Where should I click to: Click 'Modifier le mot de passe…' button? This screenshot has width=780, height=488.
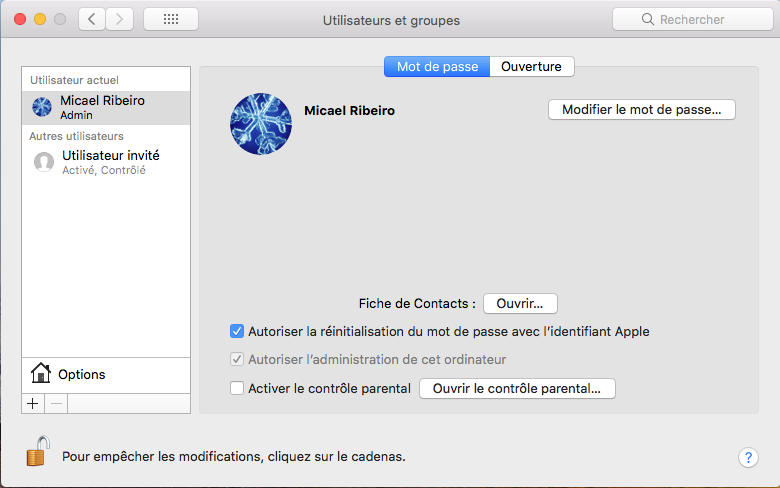click(641, 110)
